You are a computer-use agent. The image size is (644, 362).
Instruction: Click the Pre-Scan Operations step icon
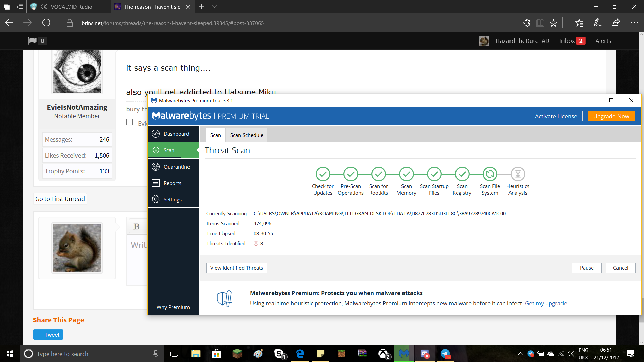(x=351, y=174)
